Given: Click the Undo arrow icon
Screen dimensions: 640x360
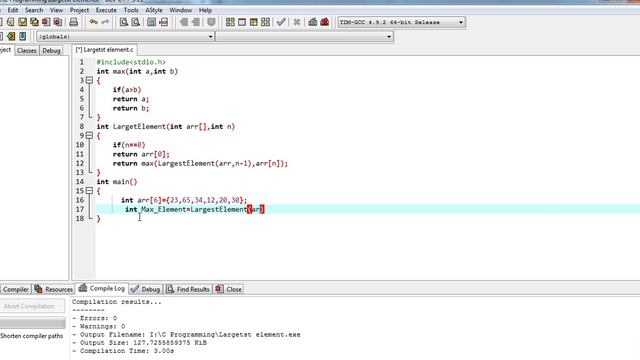Looking at the screenshot, I should [x=93, y=22].
